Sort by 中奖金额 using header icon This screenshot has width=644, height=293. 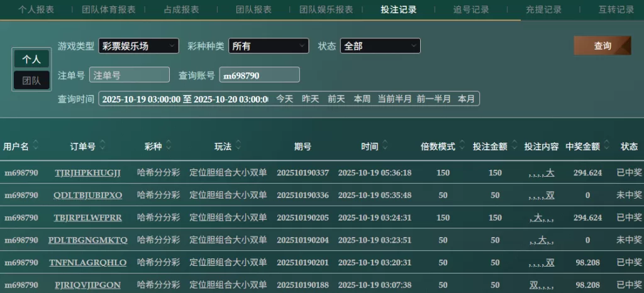pyautogui.click(x=607, y=146)
